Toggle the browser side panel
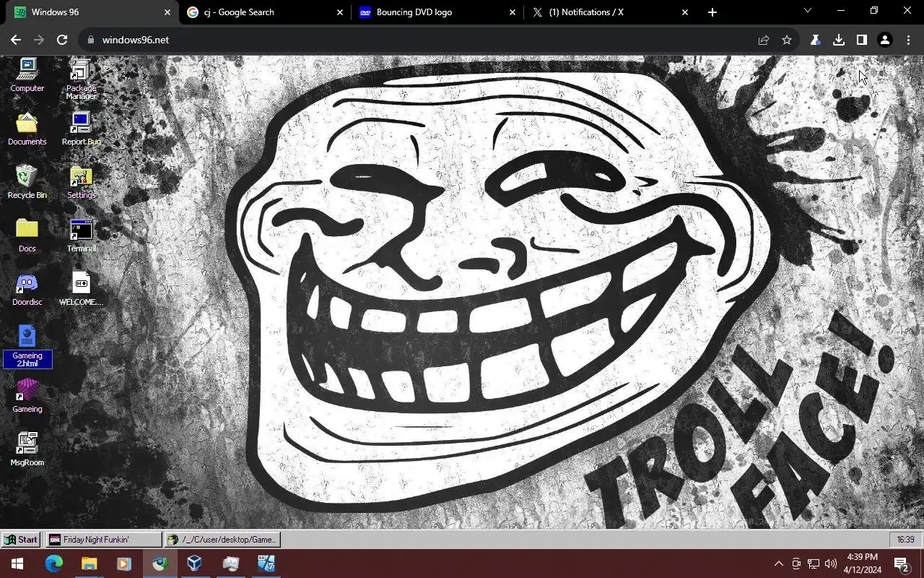The height and width of the screenshot is (578, 924). click(862, 40)
